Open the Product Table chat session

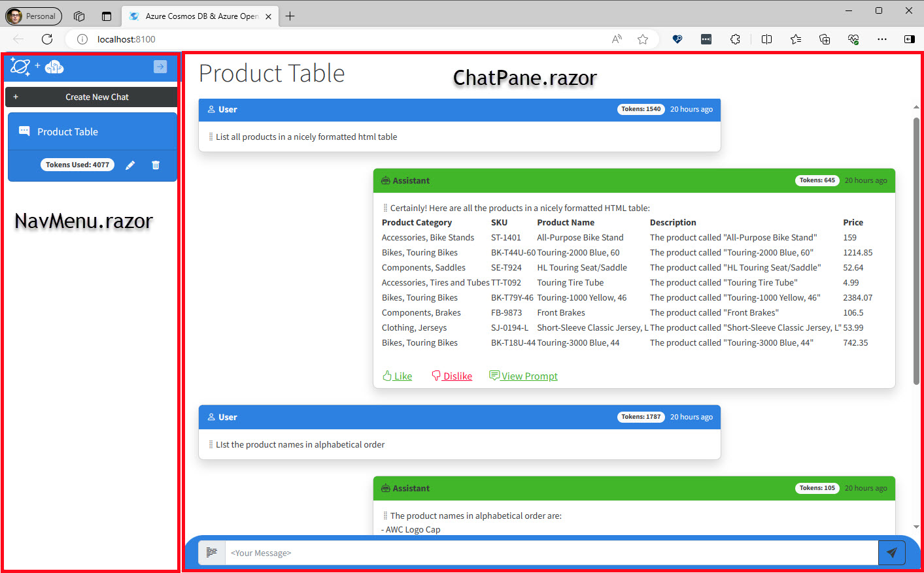(92, 131)
